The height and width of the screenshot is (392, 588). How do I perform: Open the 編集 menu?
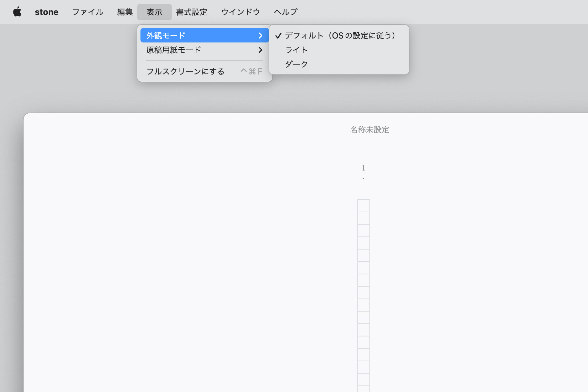(125, 12)
